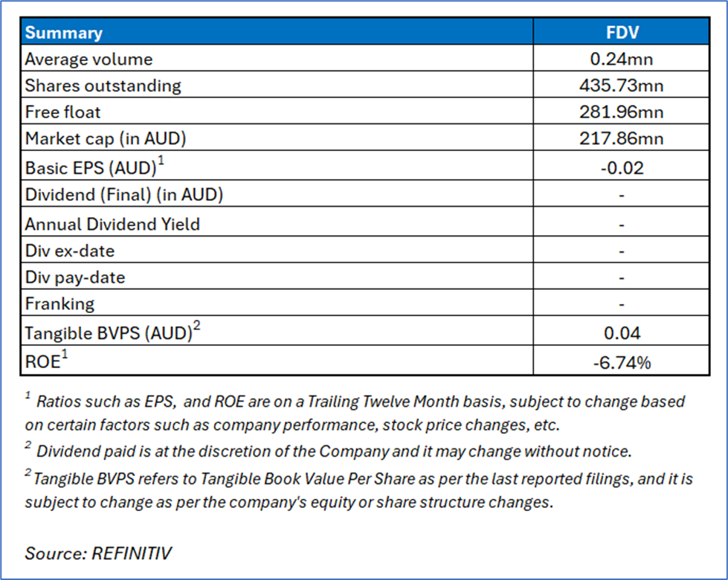Click the Annual Dividend Yield label

tap(112, 224)
